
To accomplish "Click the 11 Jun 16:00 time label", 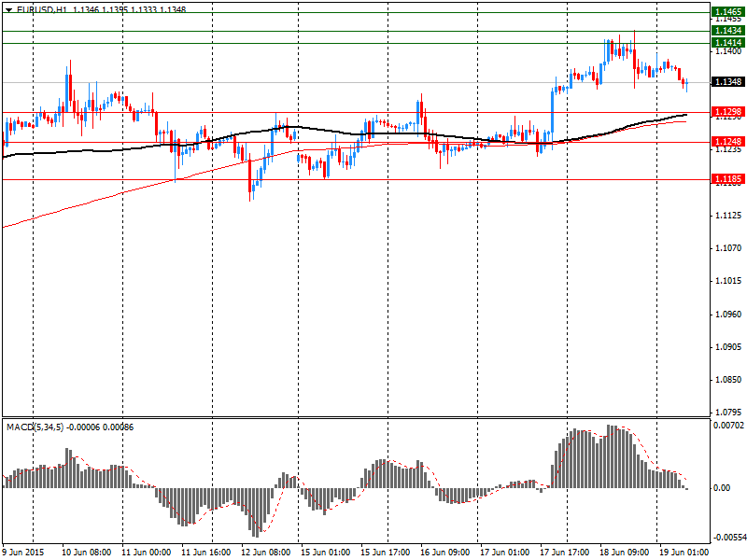I will click(x=206, y=553).
